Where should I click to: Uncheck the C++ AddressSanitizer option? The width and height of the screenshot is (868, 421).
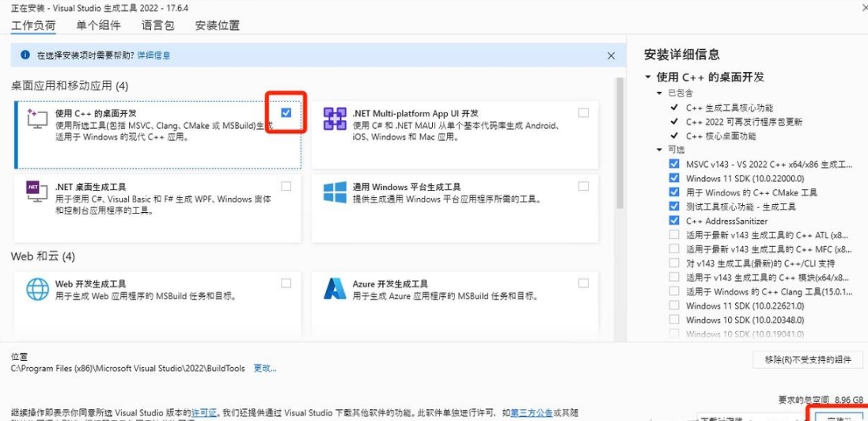tap(673, 221)
